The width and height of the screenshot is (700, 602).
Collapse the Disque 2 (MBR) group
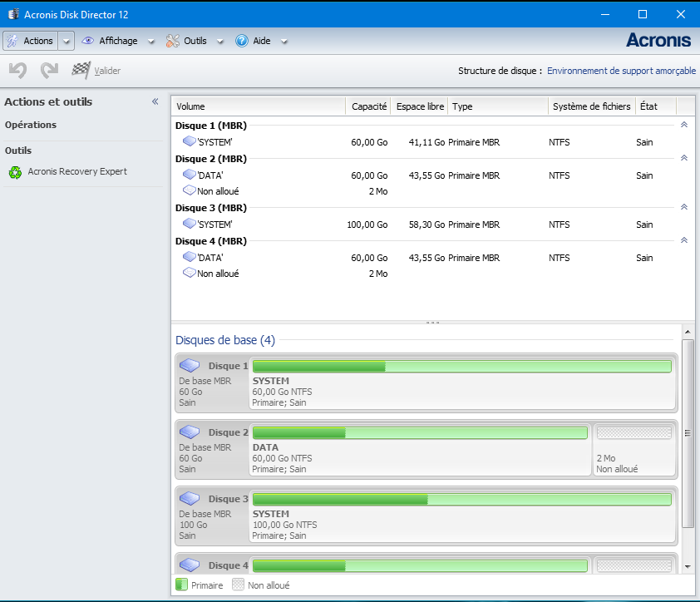click(684, 158)
